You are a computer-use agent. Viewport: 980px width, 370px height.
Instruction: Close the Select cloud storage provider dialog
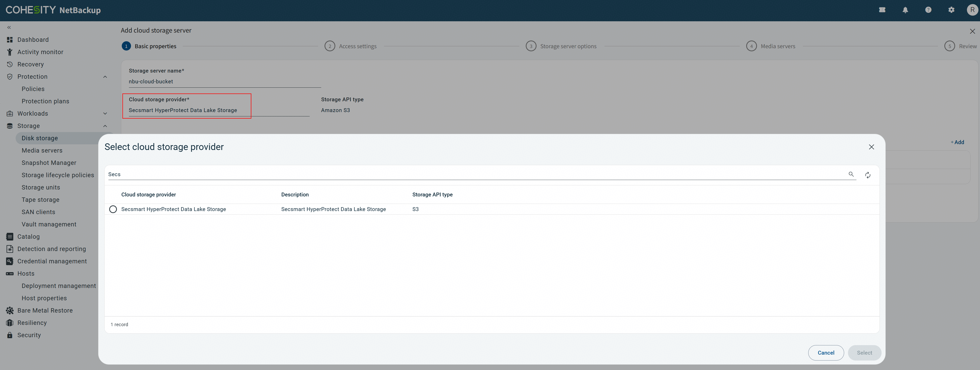click(x=871, y=147)
